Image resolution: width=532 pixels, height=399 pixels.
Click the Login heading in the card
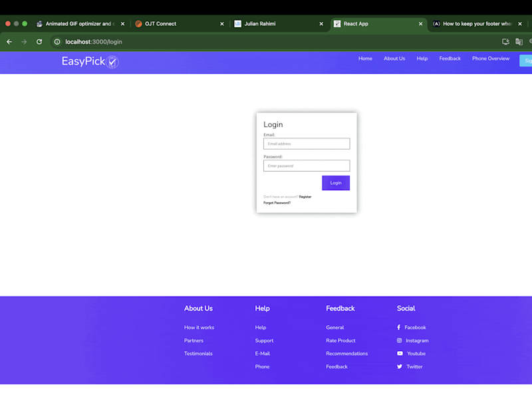click(x=273, y=124)
